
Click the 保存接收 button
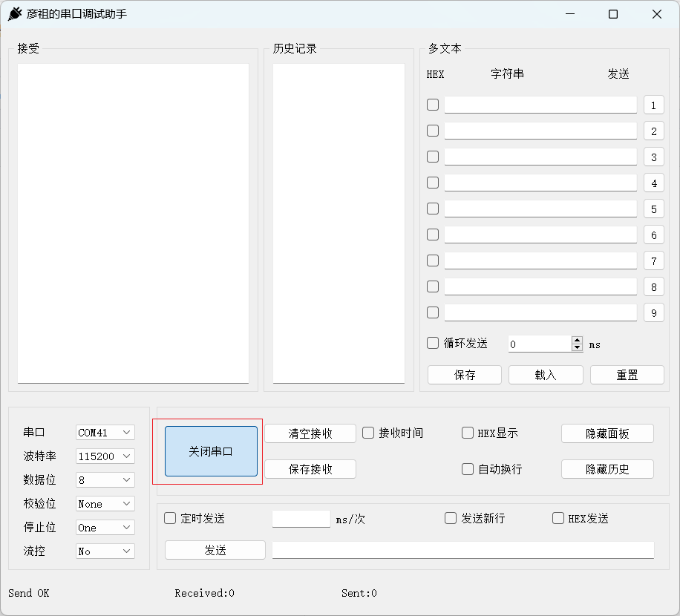tap(310, 469)
